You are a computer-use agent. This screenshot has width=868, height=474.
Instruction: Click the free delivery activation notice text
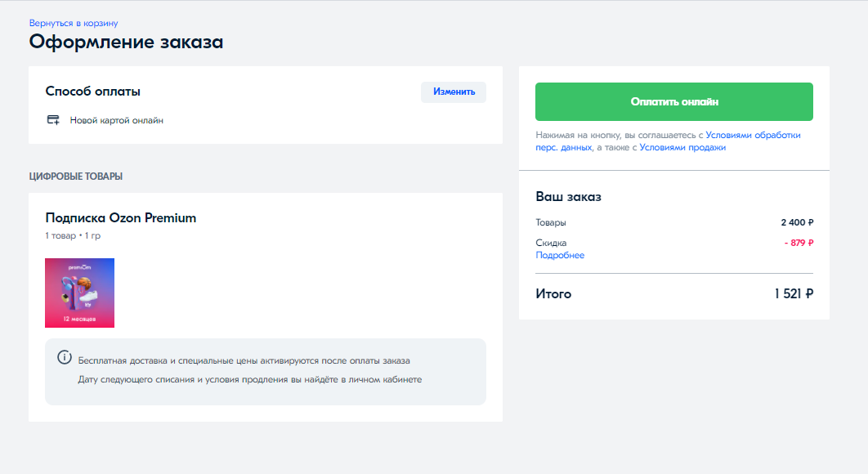point(244,360)
